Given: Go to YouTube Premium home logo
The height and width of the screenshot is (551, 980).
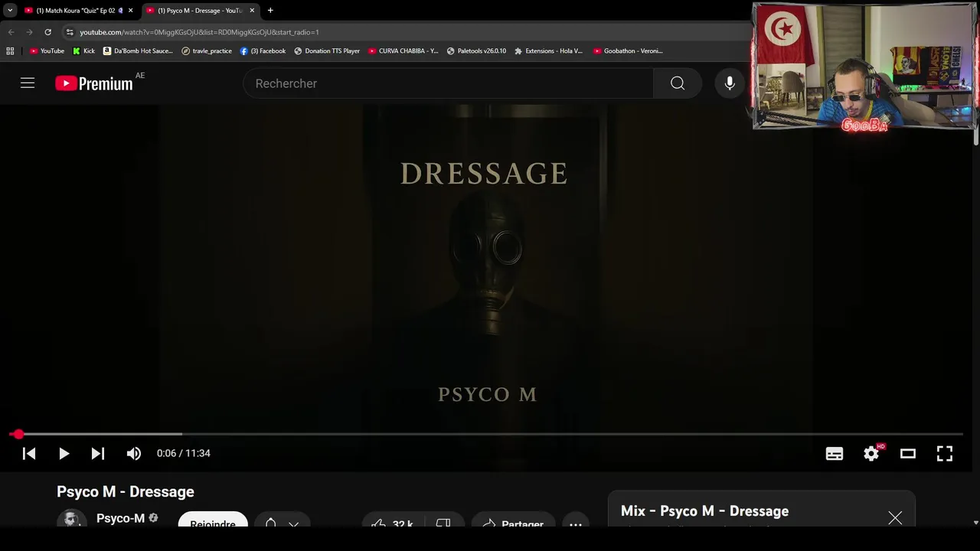Looking at the screenshot, I should click(94, 83).
